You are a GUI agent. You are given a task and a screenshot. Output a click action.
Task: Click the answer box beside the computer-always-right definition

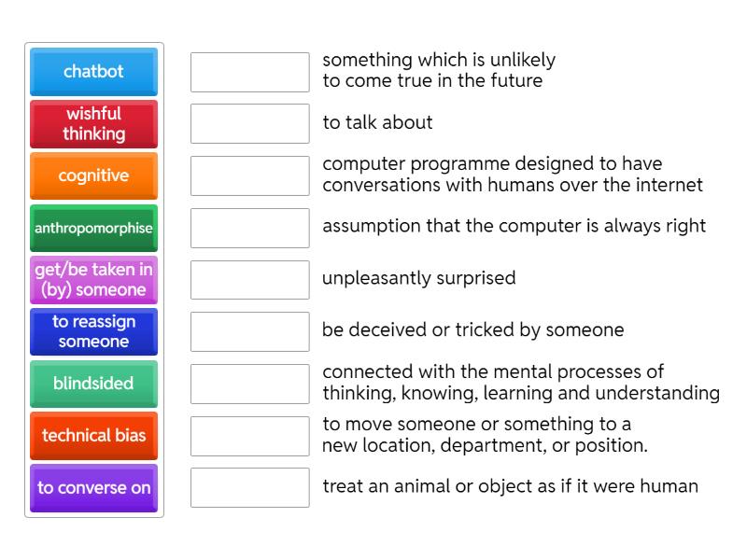[x=248, y=225]
